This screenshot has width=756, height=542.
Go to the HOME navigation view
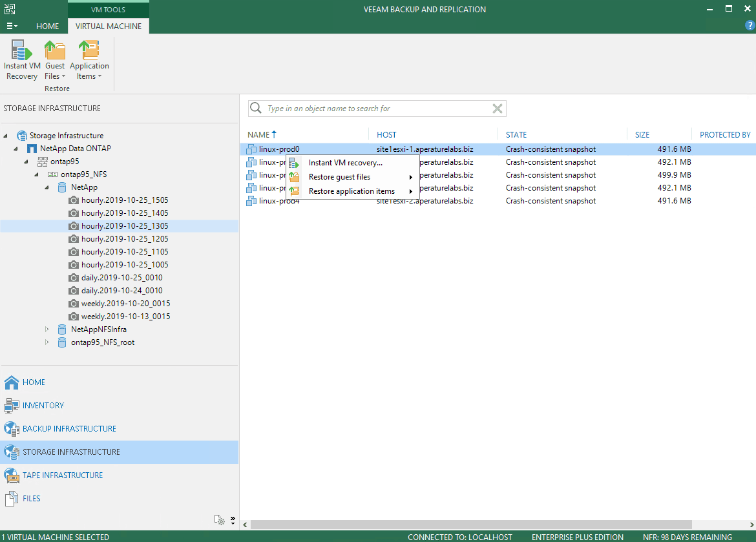coord(119,382)
